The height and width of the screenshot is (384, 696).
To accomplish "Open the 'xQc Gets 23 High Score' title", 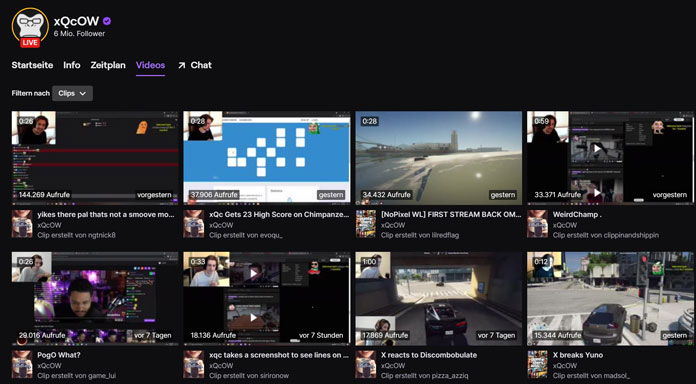I will point(278,214).
